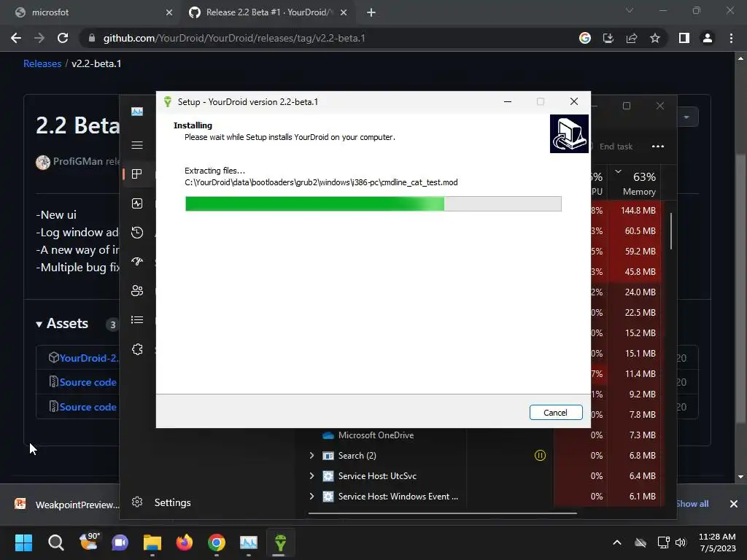Open Task Manager Users page icon
Screen dimensions: 747x560
[137, 291]
